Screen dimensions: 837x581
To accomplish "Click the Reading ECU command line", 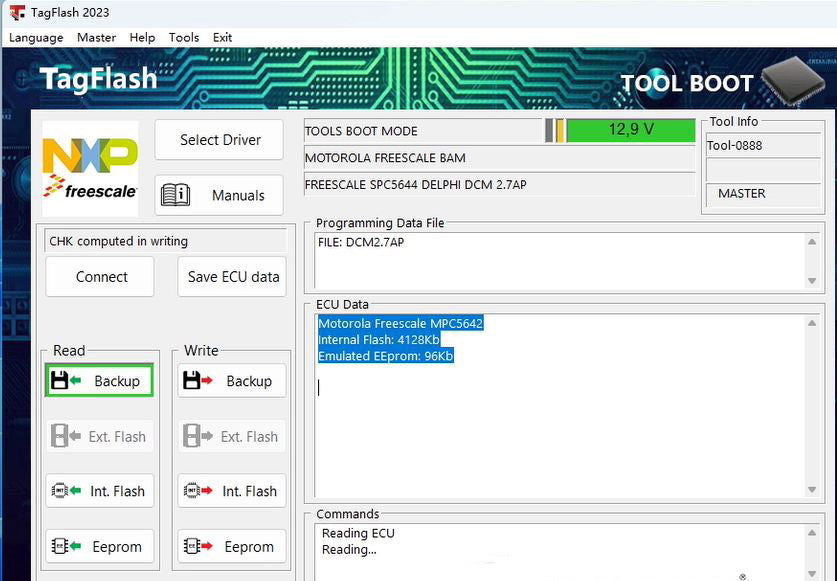I will click(x=358, y=533).
